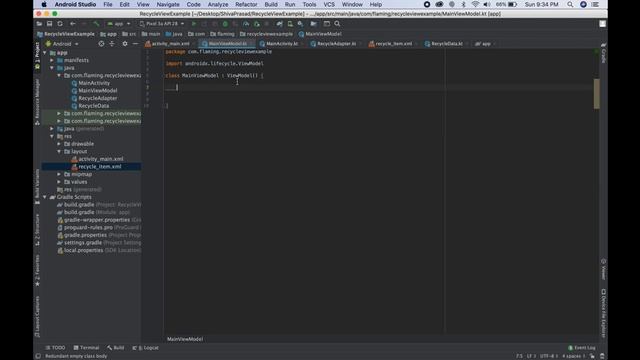Collapse the Gradle Scripts node
The height and width of the screenshot is (360, 640).
pos(44,197)
